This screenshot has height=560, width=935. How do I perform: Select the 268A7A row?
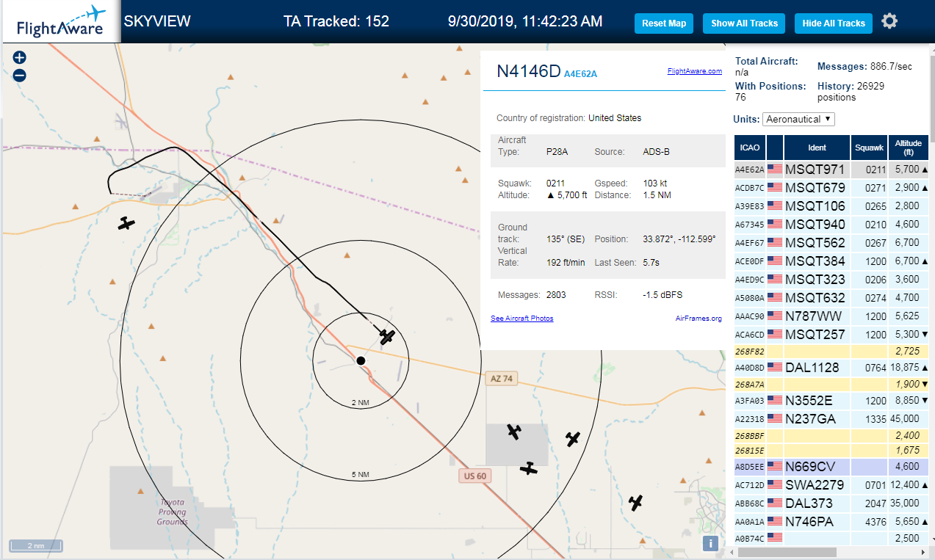point(832,385)
